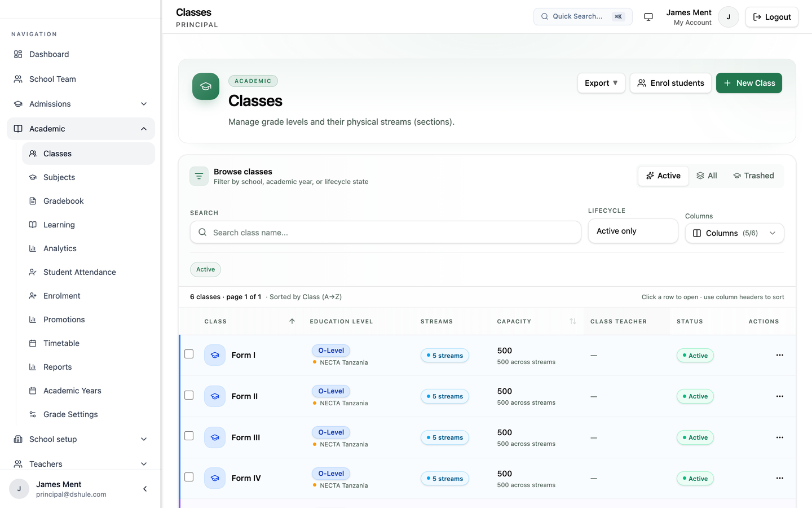Image resolution: width=812 pixels, height=508 pixels.
Task: Open actions menu for Form I
Action: [780, 355]
